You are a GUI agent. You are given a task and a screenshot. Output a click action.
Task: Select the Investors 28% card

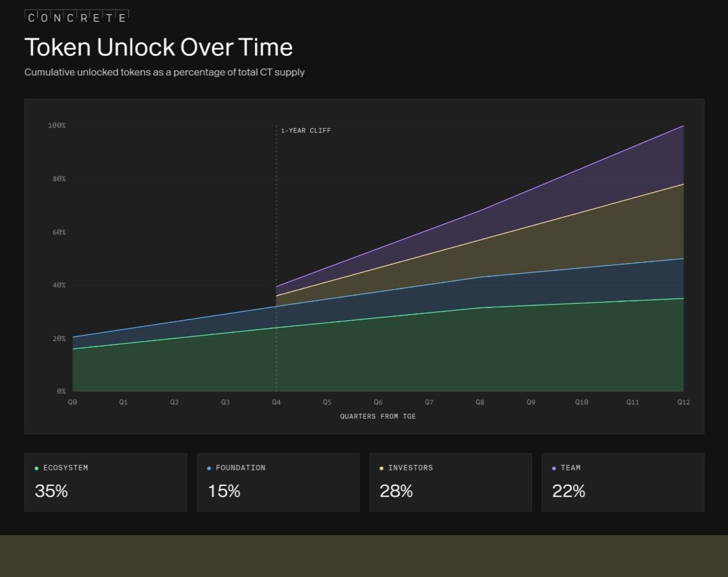pos(450,483)
